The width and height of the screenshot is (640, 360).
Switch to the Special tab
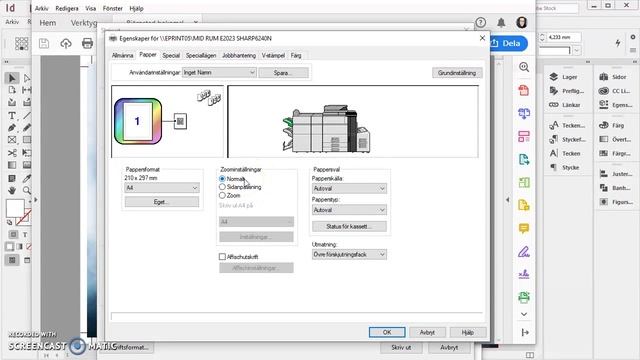tap(171, 56)
